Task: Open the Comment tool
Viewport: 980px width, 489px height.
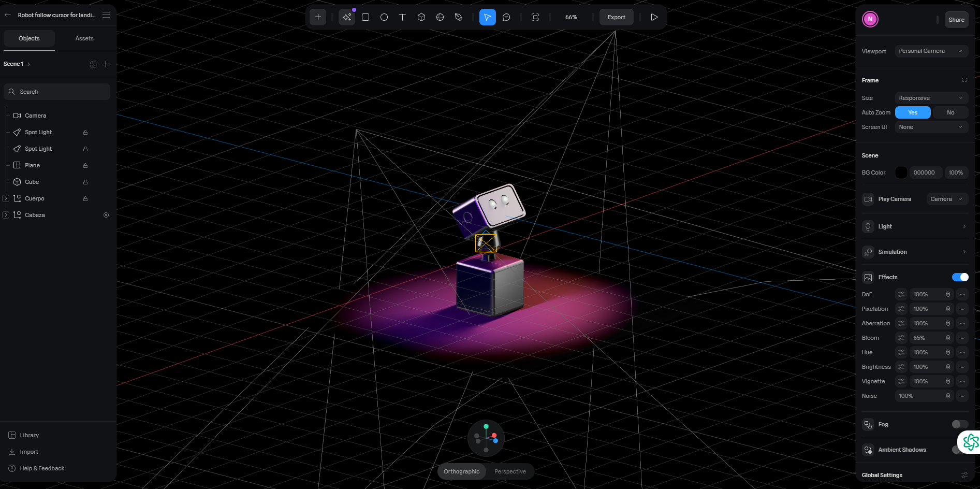Action: pos(506,17)
